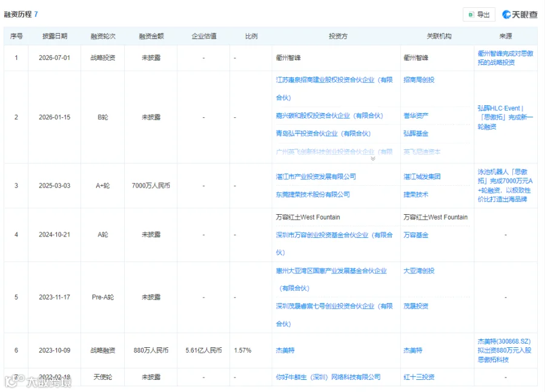This screenshot has width=545, height=392.
Task: Open investor 青岛弘平投资合伙企业
Action: click(x=323, y=134)
